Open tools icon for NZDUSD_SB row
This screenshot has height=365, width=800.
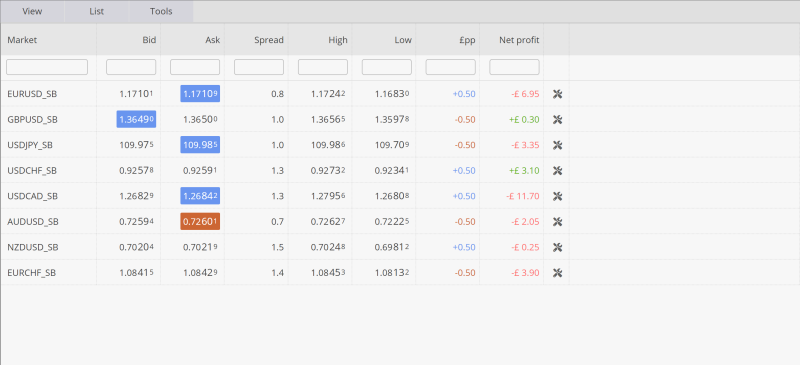click(557, 247)
